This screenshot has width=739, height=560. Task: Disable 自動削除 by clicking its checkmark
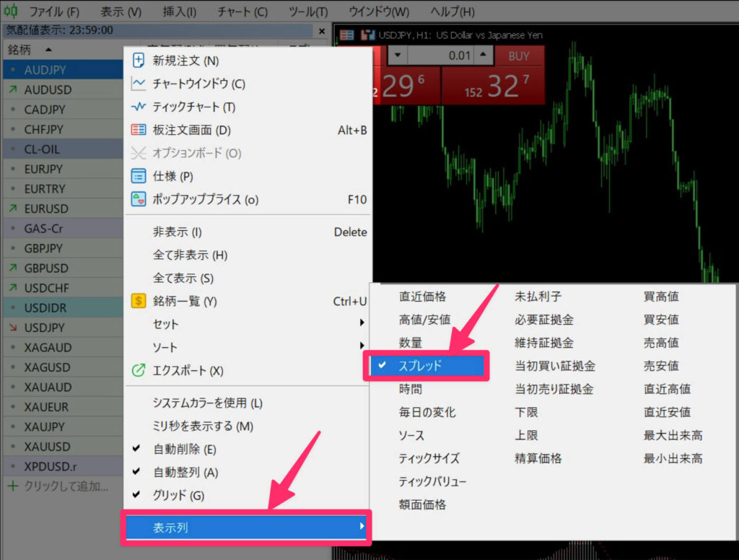coord(136,448)
